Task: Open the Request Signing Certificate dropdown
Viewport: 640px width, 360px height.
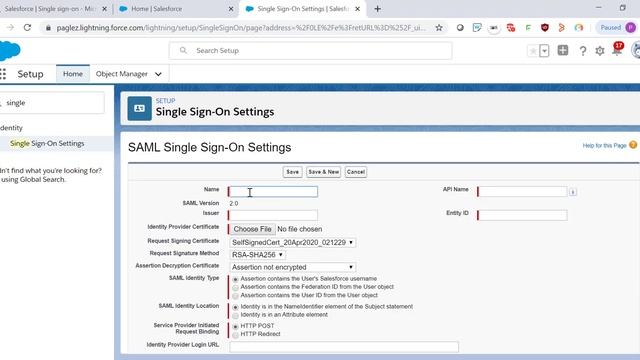Action: tap(292, 242)
